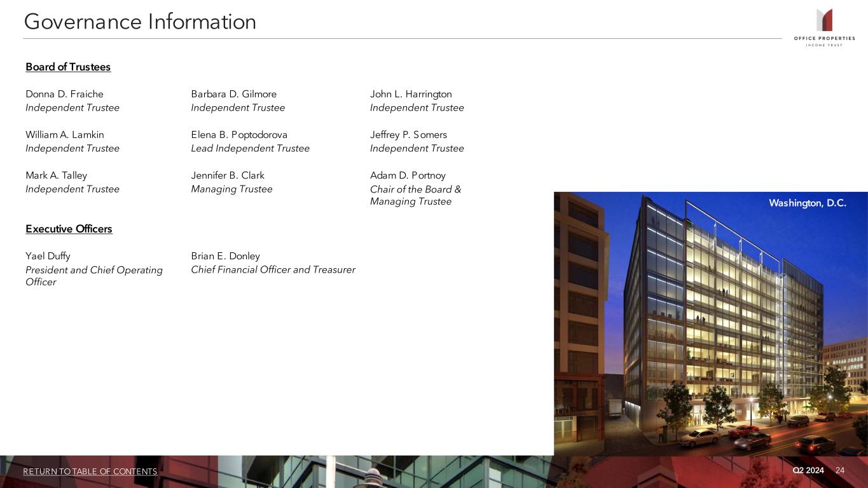Click the name Donna D. Fraiche

[x=64, y=94]
